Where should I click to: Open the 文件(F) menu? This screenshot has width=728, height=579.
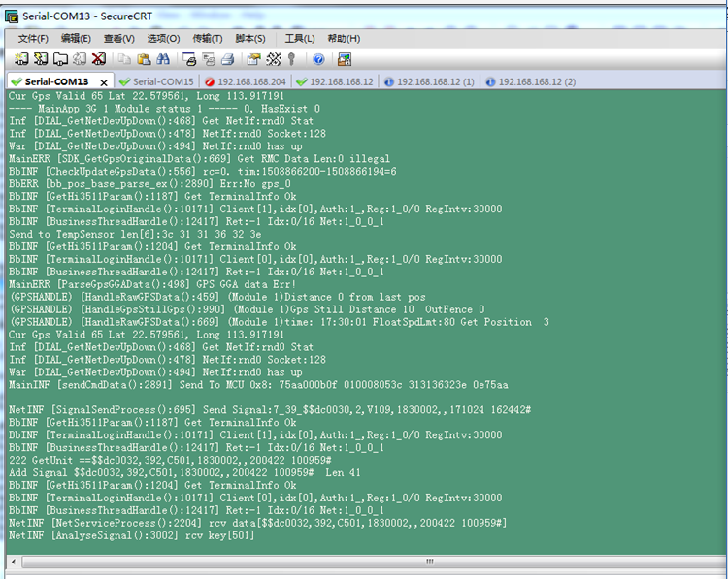(x=33, y=39)
